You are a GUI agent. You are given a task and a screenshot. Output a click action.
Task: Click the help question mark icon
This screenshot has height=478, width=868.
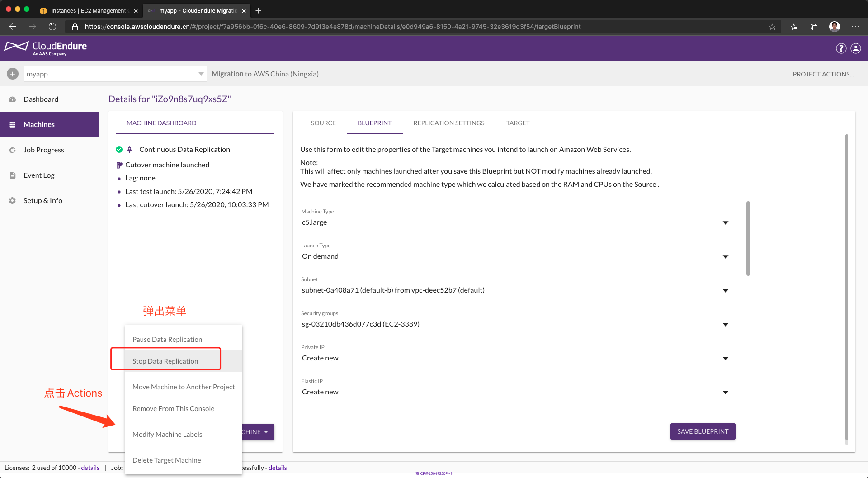coord(841,48)
